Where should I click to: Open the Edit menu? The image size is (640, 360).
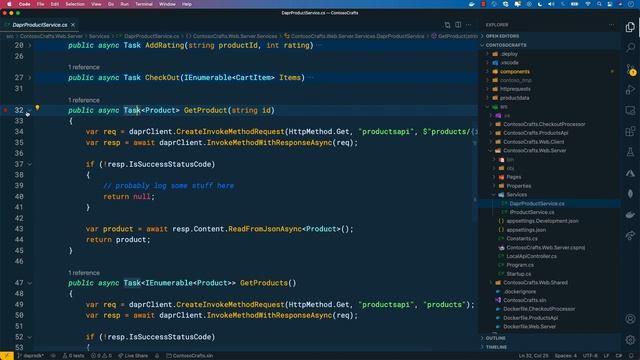pyautogui.click(x=55, y=4)
